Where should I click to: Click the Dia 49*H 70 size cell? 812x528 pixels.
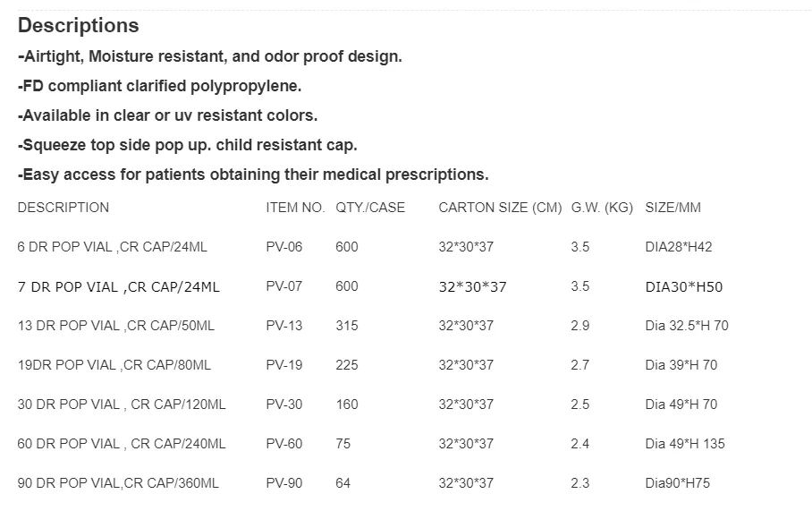pos(681,405)
